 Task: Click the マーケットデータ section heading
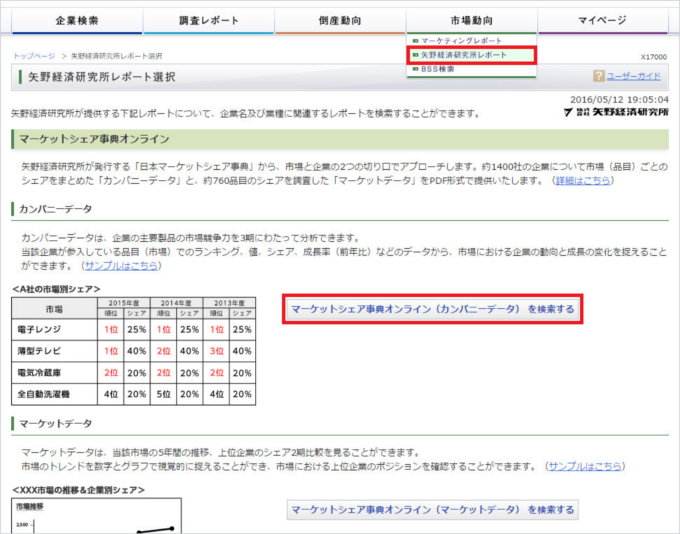56,423
